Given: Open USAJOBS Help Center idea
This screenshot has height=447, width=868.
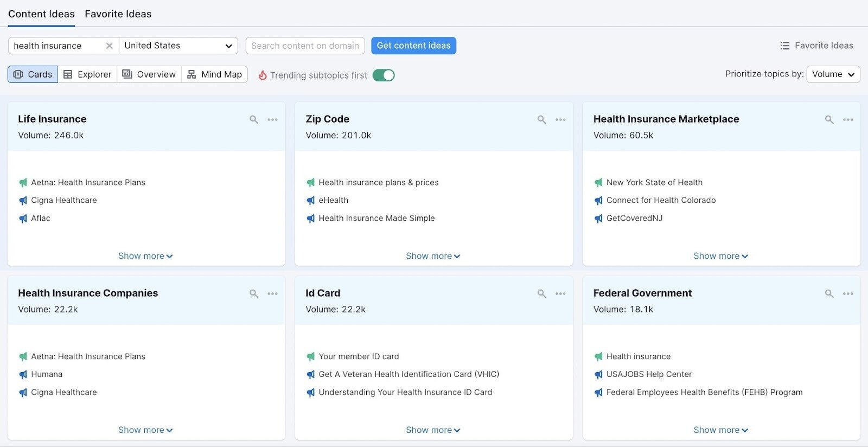Looking at the screenshot, I should point(649,374).
